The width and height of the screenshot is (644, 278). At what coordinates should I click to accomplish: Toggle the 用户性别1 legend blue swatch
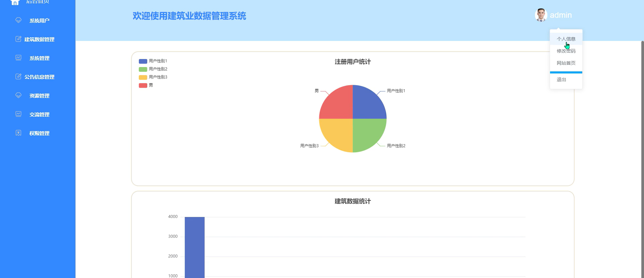pos(143,61)
